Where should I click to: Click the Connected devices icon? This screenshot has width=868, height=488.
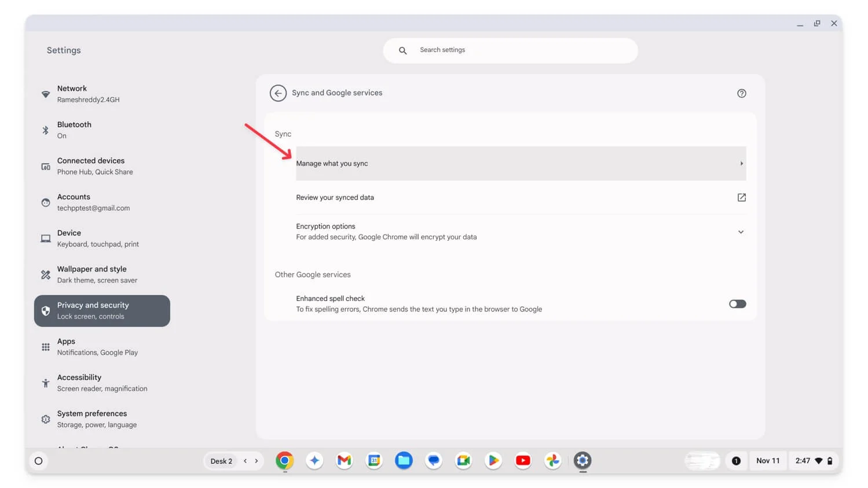pyautogui.click(x=46, y=167)
